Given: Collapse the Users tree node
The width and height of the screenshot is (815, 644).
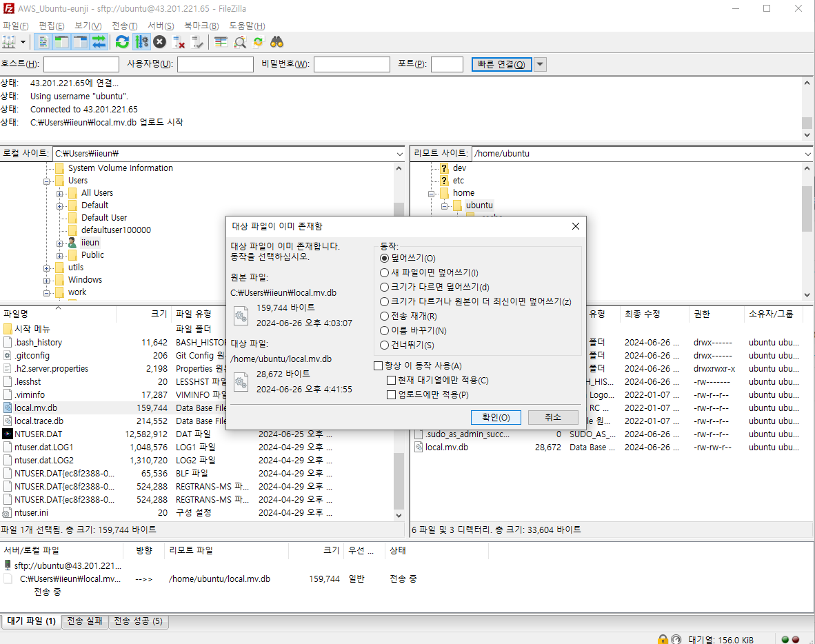Looking at the screenshot, I should click(x=46, y=181).
